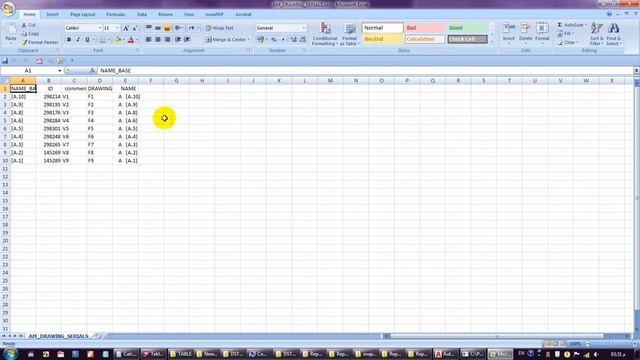This screenshot has width=640, height=360.
Task: Open the borders dropdown arrow
Action: (109, 40)
